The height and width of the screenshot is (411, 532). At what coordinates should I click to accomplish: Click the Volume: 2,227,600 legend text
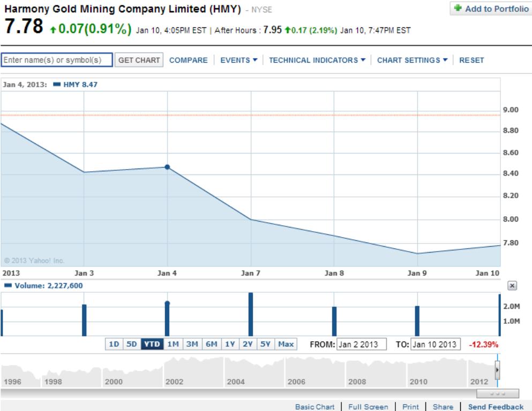click(49, 286)
